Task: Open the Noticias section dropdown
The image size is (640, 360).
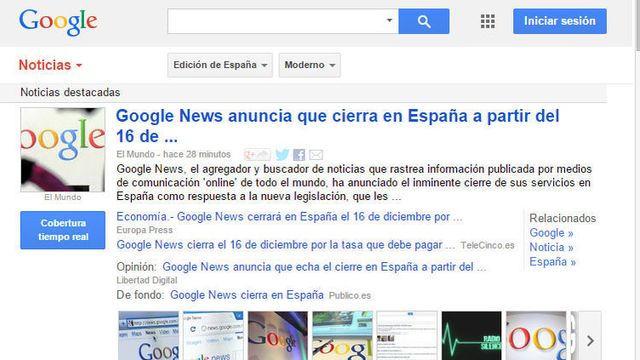Action: tap(51, 65)
